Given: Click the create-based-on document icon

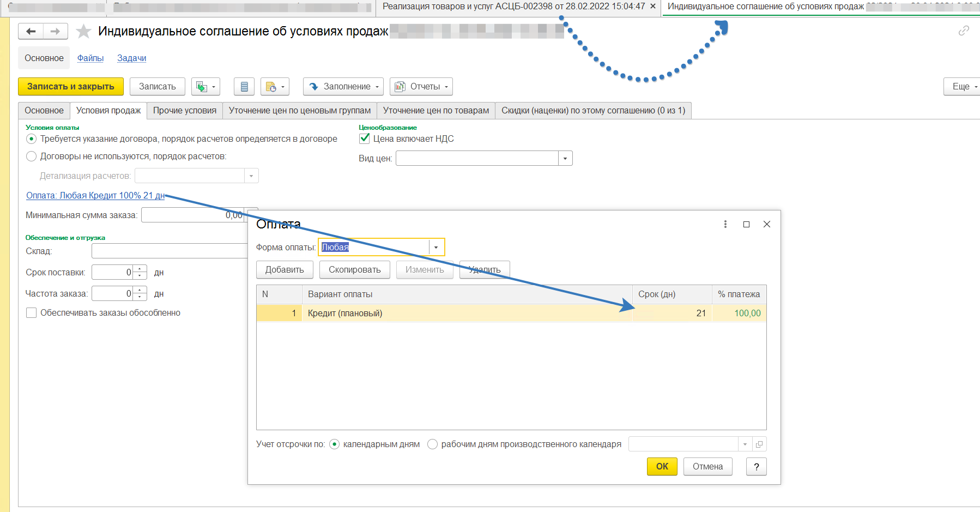Looking at the screenshot, I should (x=202, y=87).
